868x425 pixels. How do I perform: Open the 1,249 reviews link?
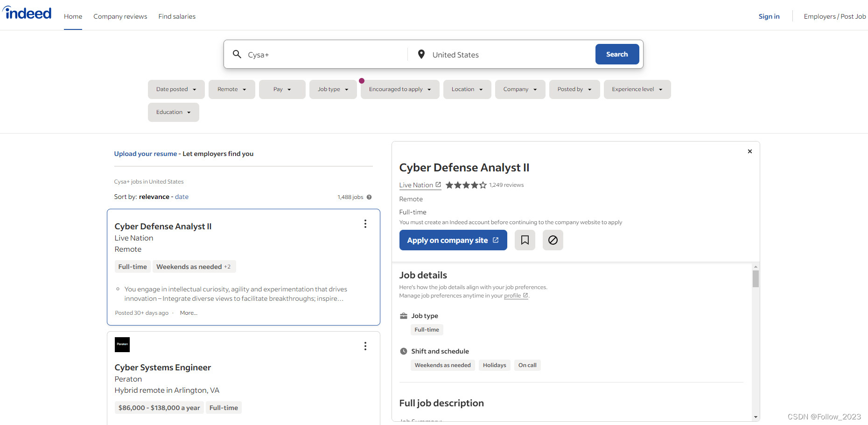[506, 185]
